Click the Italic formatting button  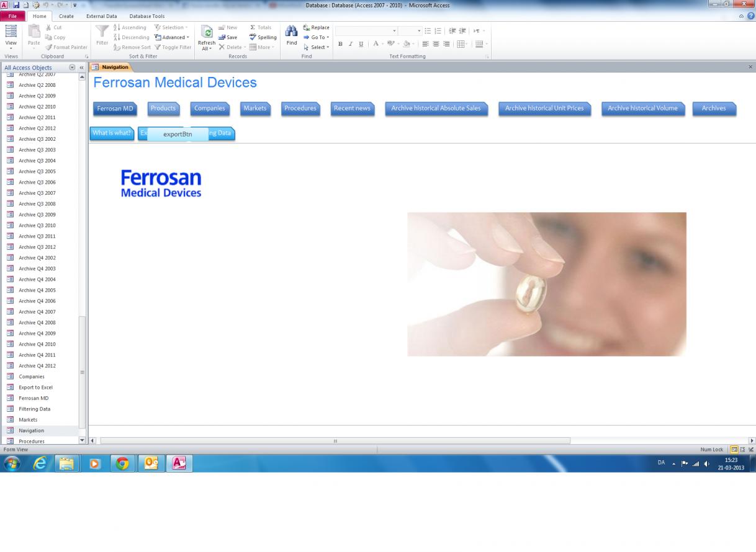(x=350, y=44)
